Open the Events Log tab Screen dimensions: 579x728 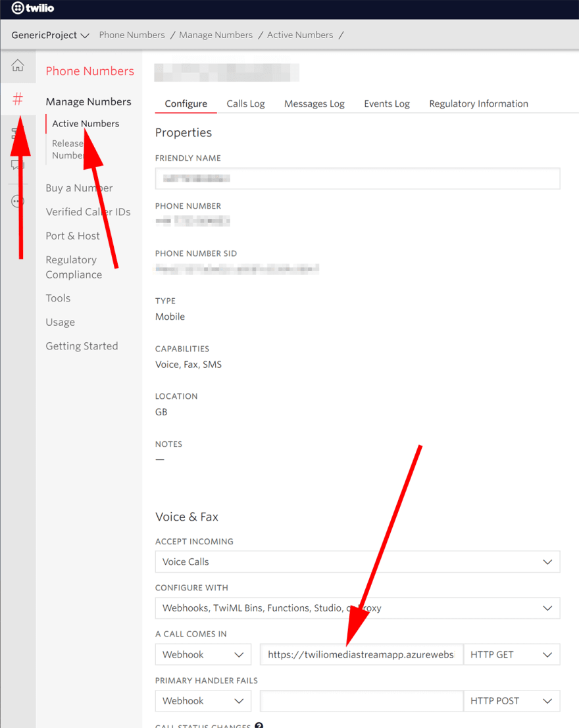(x=387, y=103)
